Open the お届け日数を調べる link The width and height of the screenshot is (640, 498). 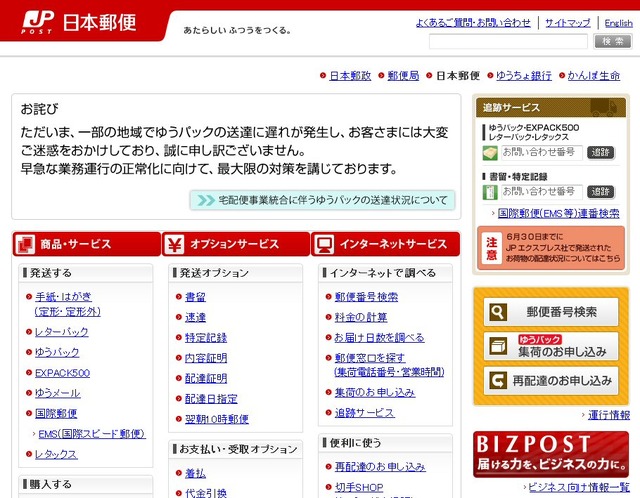point(379,338)
